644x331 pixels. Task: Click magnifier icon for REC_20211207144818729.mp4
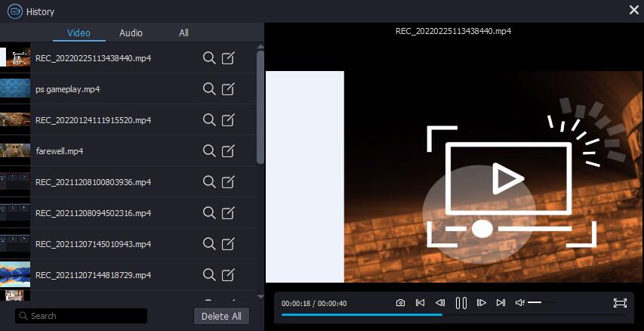209,274
